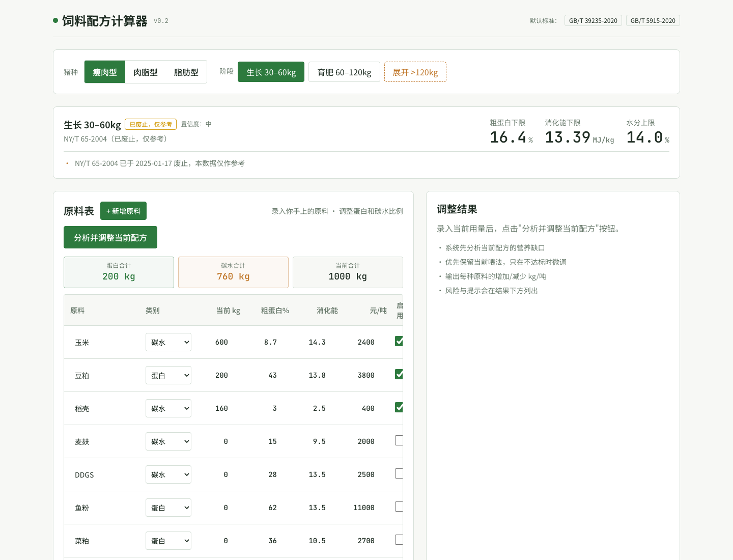The width and height of the screenshot is (733, 560).
Task: Enable the 麦麸 ingredient checkbox
Action: pyautogui.click(x=399, y=440)
